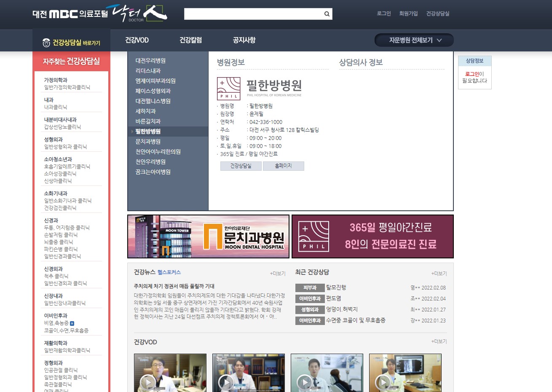
Task: Open the 건강칼럼 menu
Action: [x=190, y=40]
